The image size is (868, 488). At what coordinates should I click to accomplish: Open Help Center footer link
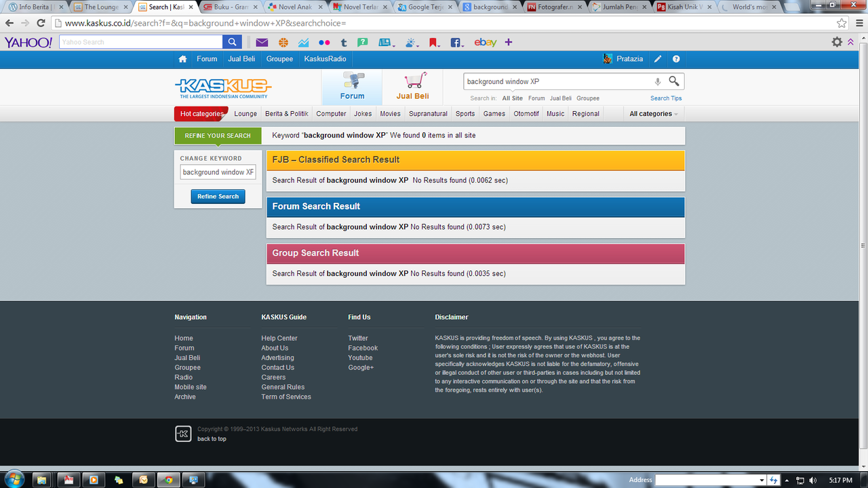[279, 338]
